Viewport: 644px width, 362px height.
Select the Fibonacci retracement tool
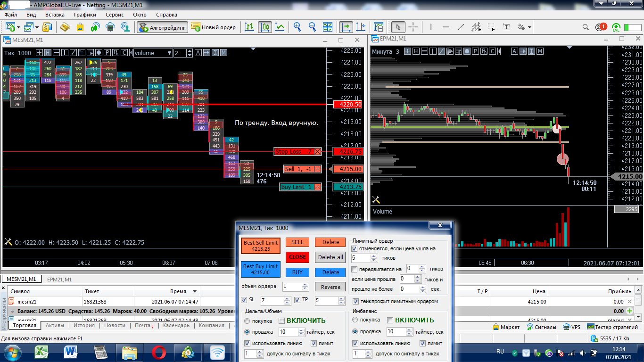[491, 27]
